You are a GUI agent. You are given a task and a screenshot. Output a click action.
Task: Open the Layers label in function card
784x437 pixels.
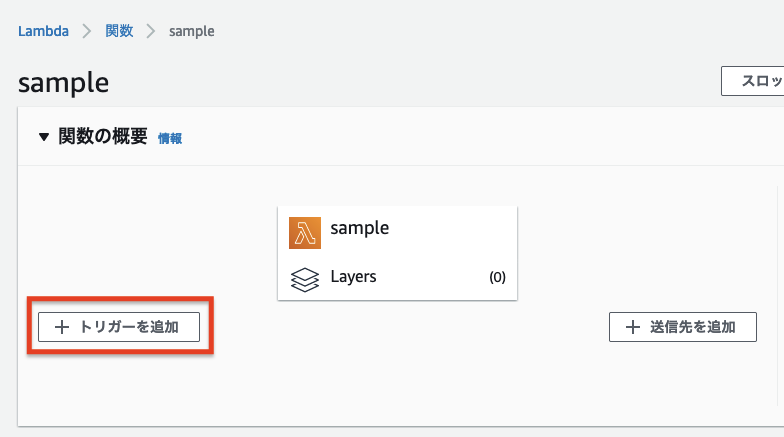353,277
